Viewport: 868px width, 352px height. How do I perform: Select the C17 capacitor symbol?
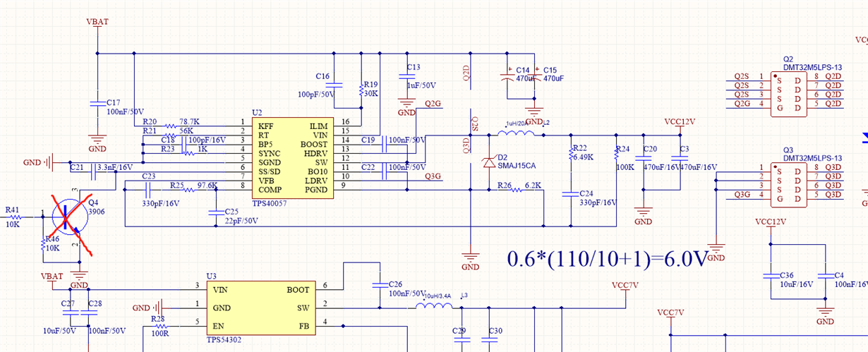coord(97,103)
